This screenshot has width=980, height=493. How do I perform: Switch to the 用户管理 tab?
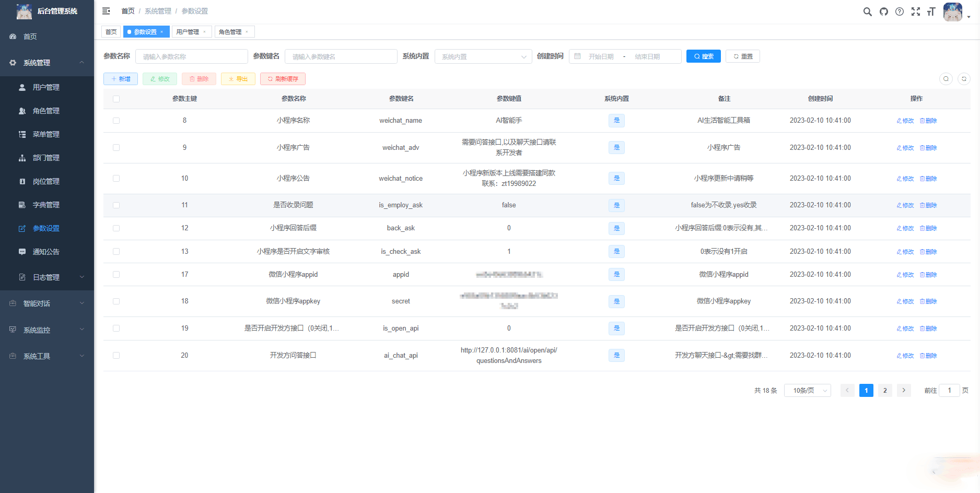[x=191, y=32]
